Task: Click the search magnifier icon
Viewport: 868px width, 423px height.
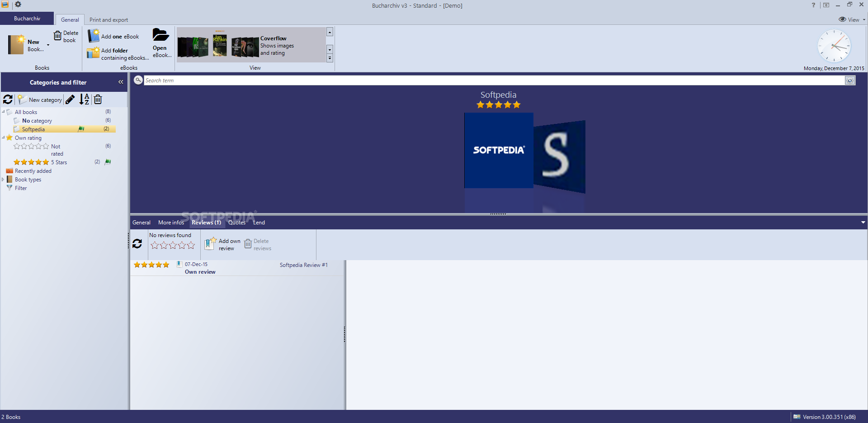Action: [138, 80]
